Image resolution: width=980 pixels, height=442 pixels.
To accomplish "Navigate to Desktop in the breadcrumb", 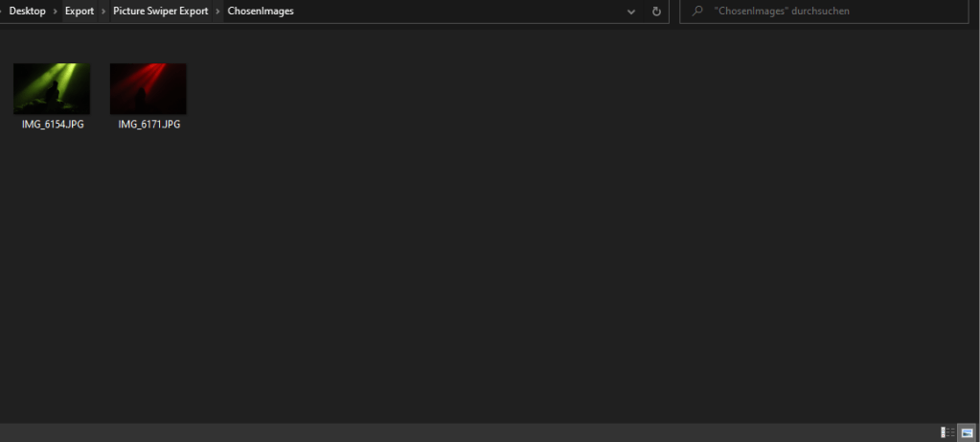I will click(x=28, y=12).
